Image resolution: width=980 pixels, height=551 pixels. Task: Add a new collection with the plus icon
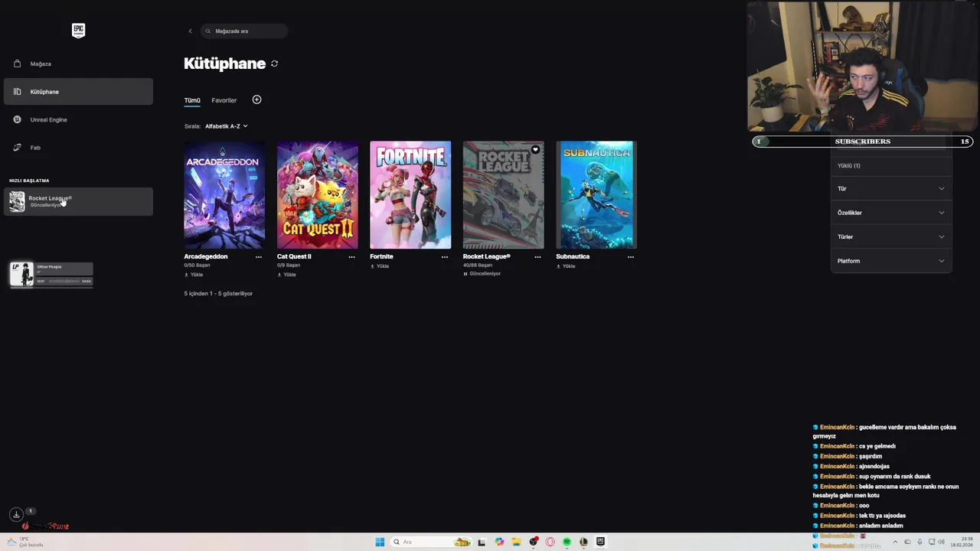click(256, 99)
